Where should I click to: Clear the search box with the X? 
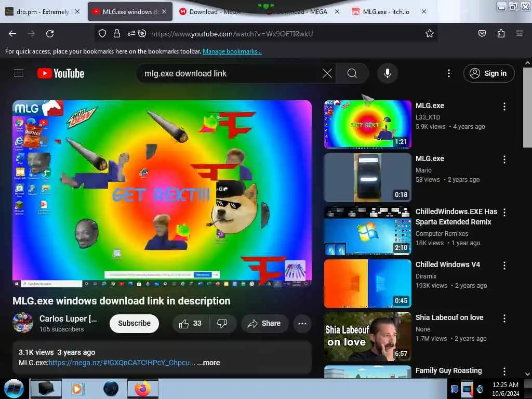327,73
